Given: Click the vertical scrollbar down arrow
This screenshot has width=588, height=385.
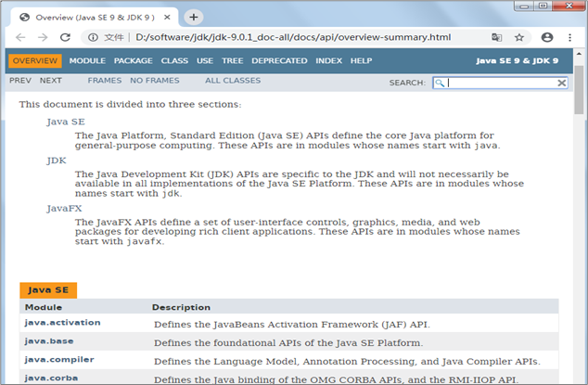Looking at the screenshot, I should coord(580,379).
